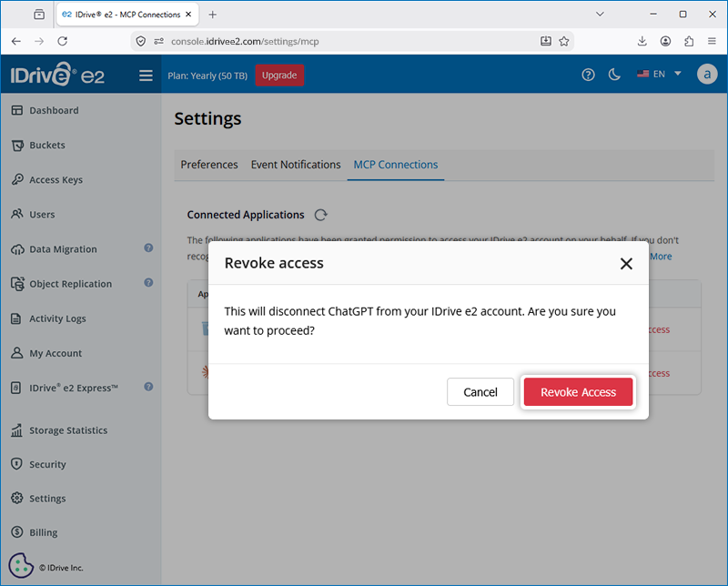Open the Object Replication sidebar item
The height and width of the screenshot is (586, 728).
(x=71, y=284)
